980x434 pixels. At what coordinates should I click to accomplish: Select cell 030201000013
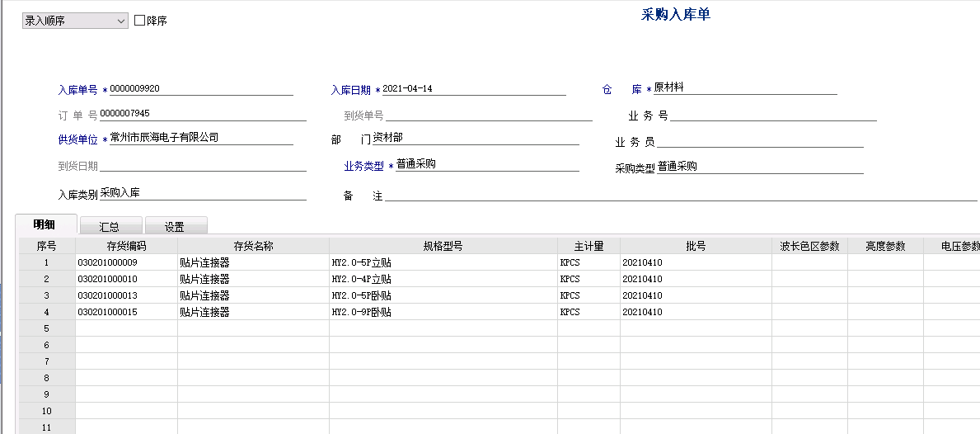pyautogui.click(x=126, y=295)
